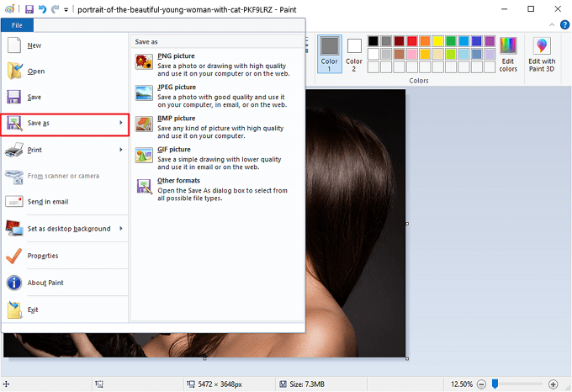Select Color 1 button
The width and height of the screenshot is (572, 392).
click(x=330, y=54)
